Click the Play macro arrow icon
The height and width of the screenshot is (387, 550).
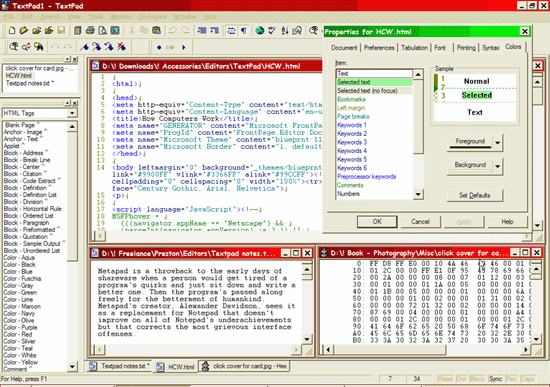(183, 47)
